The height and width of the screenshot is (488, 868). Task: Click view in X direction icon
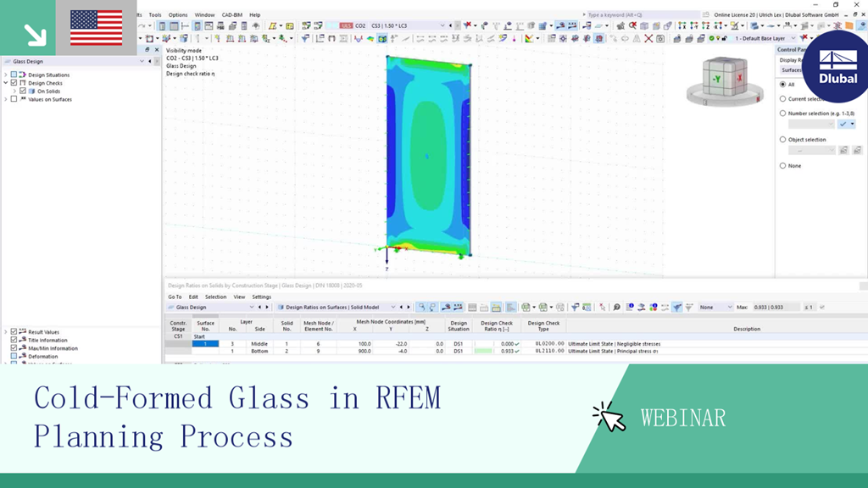[x=682, y=25]
